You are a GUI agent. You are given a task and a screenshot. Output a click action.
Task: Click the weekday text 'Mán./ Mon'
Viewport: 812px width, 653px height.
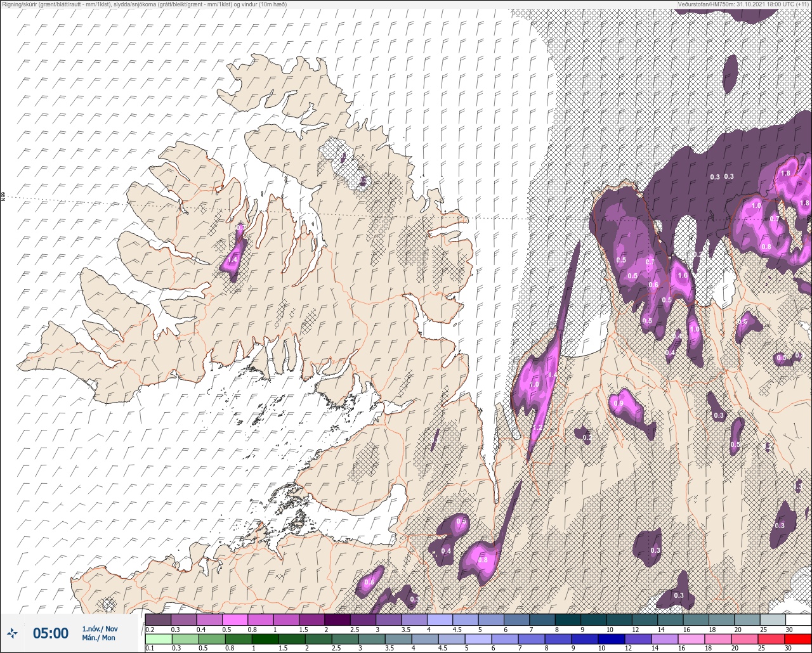tap(99, 638)
